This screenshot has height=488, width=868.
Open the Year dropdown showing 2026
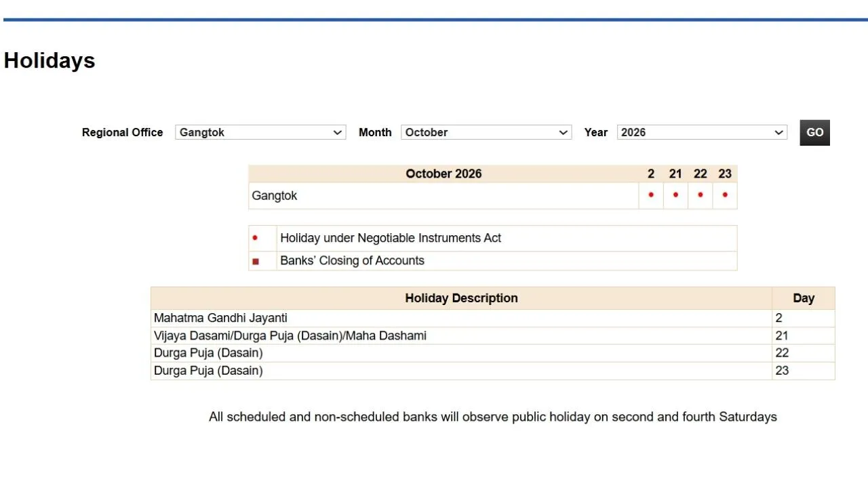coord(702,132)
